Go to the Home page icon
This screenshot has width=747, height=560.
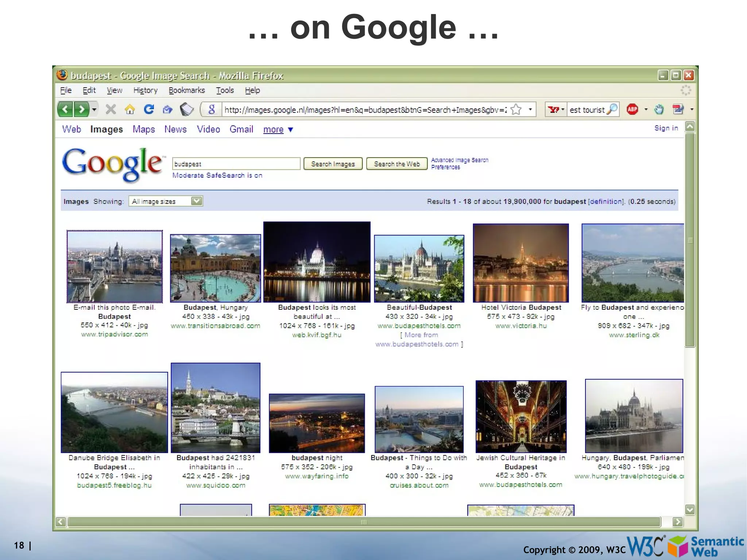pos(130,109)
